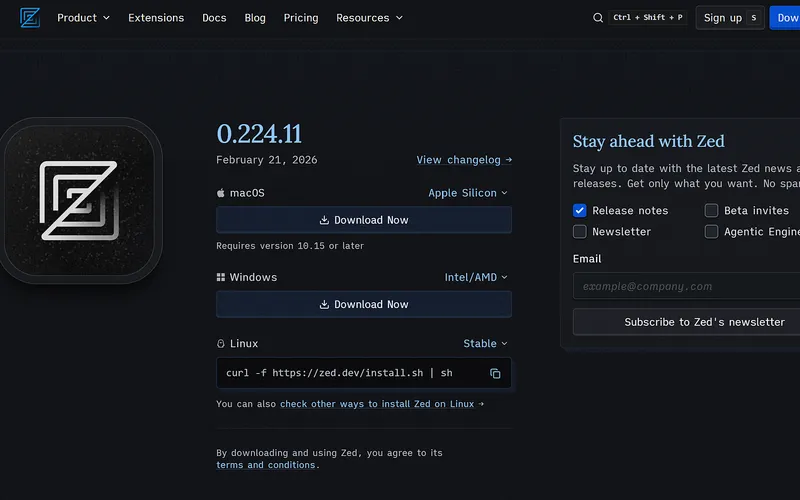The image size is (800, 500).
Task: Click the email address input field
Action: tap(686, 286)
